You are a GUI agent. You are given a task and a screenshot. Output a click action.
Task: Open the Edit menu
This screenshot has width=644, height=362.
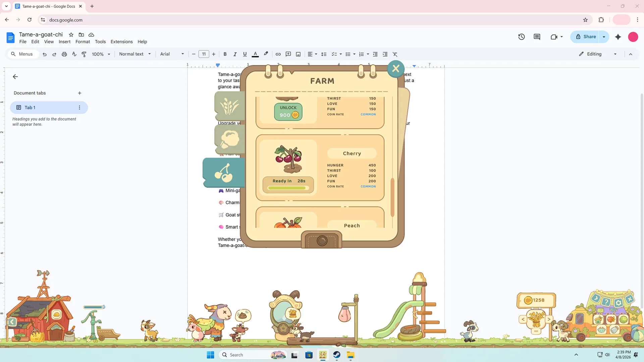(x=35, y=42)
